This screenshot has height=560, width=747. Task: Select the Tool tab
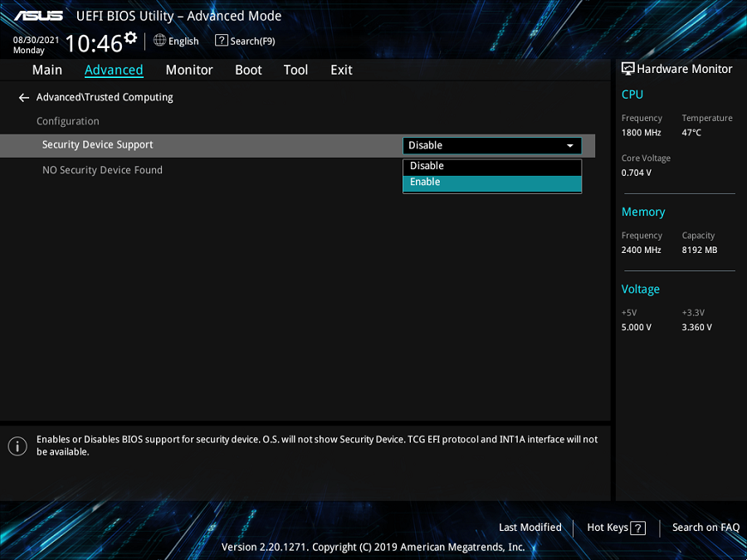[295, 70]
